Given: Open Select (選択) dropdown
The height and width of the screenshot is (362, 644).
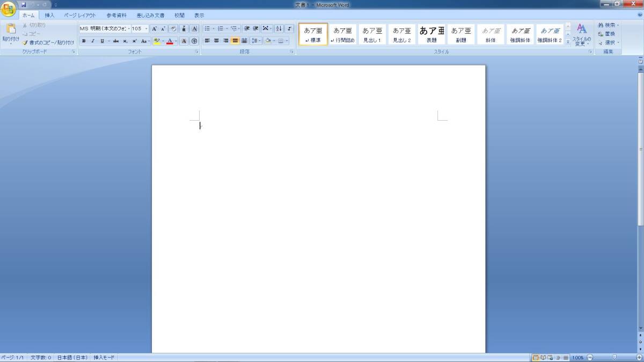Looking at the screenshot, I should (609, 42).
